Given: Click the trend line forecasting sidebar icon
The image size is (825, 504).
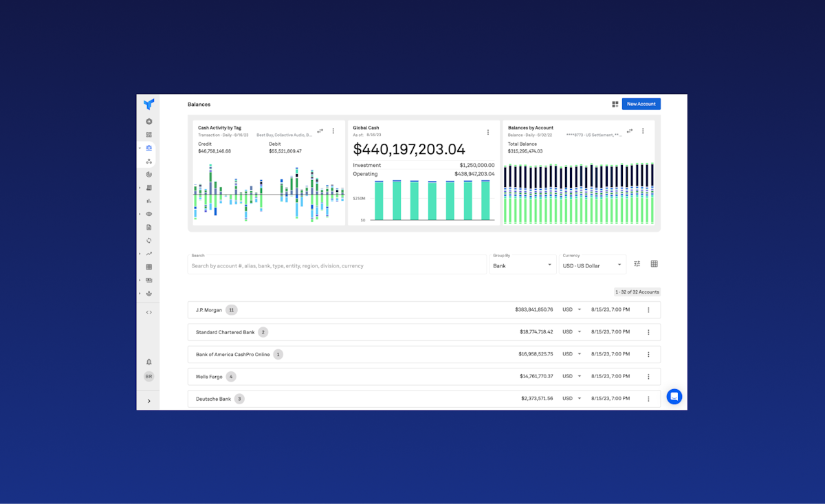Looking at the screenshot, I should [148, 254].
